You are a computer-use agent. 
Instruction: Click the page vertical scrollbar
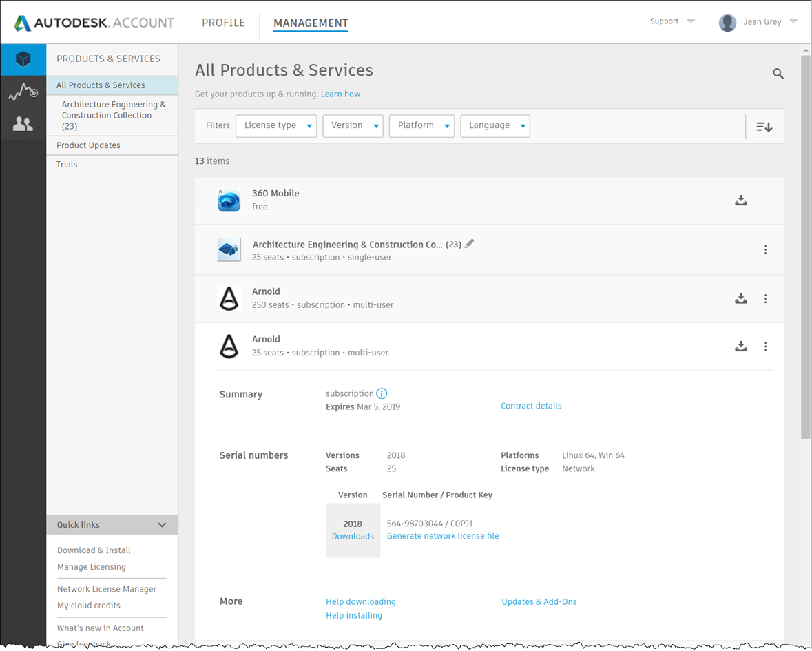pos(806,241)
